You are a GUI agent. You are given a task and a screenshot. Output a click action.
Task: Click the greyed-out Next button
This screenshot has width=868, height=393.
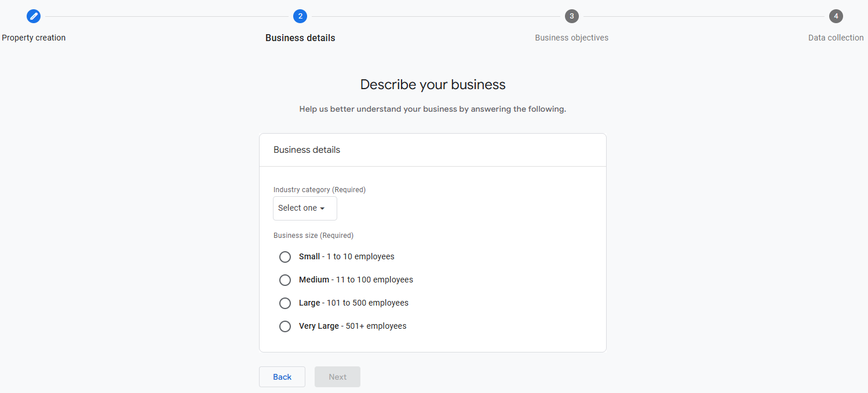click(338, 377)
